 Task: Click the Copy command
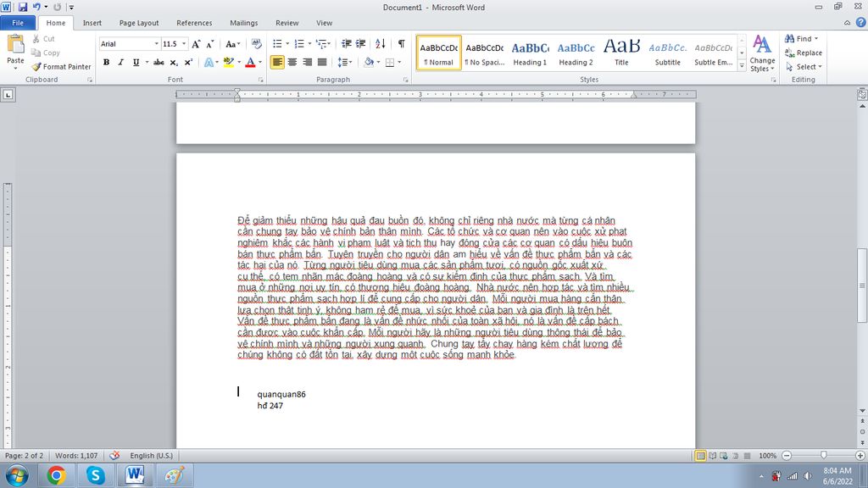pyautogui.click(x=46, y=53)
